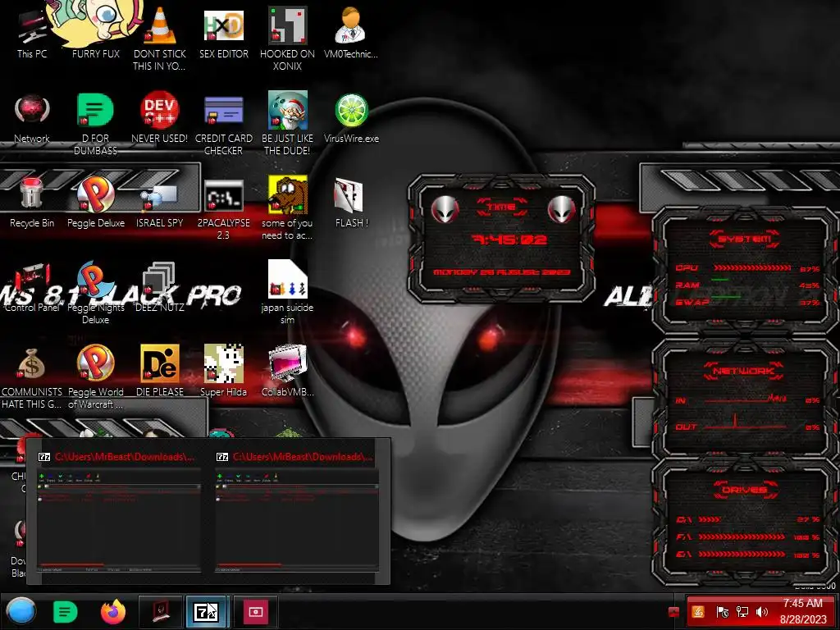840x630 pixels.
Task: Select the first 7-Zip window preview thumbnail
Action: (120, 512)
